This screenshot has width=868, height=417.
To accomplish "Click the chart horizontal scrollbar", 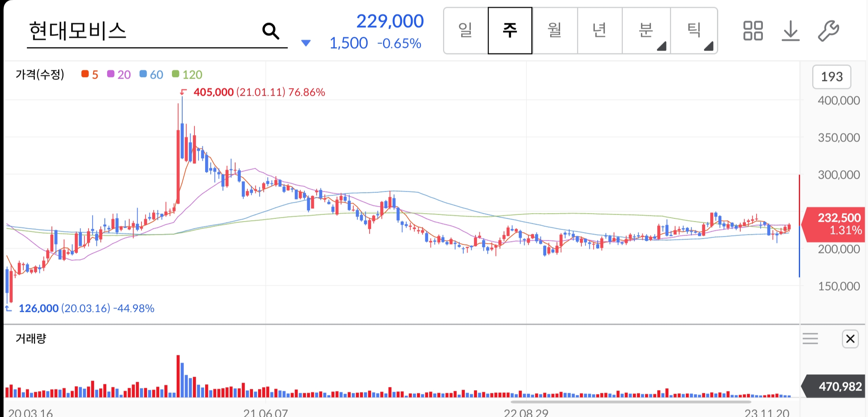I will (630, 402).
